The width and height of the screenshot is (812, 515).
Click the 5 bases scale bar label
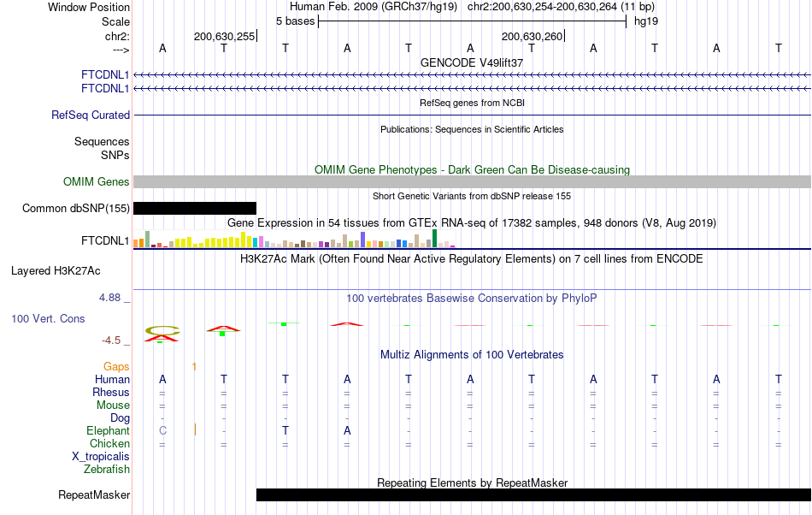pyautogui.click(x=295, y=21)
